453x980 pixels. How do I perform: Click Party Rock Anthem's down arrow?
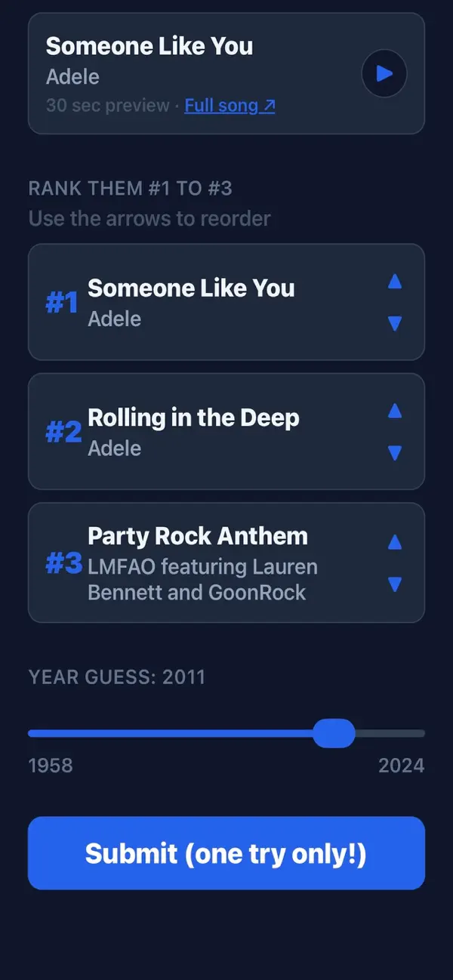coord(394,584)
